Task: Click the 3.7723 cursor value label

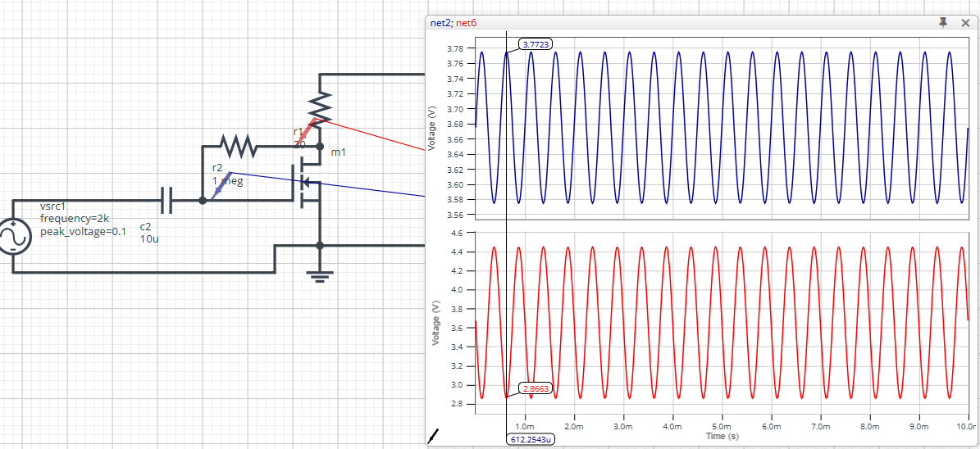Action: click(x=535, y=43)
